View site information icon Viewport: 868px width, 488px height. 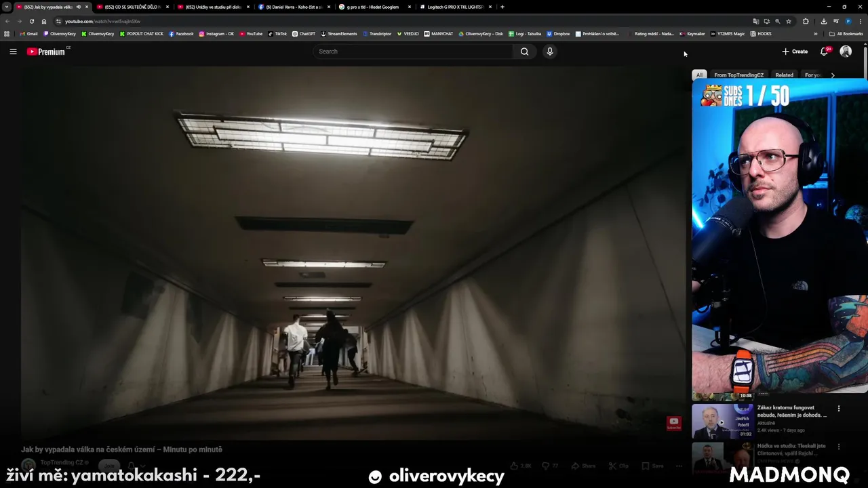pyautogui.click(x=58, y=21)
